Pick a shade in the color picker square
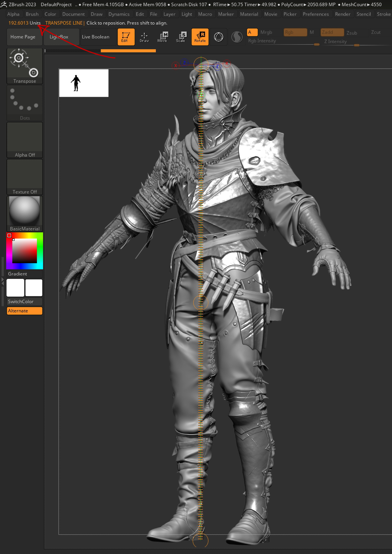Image resolution: width=392 pixels, height=554 pixels. pyautogui.click(x=25, y=251)
